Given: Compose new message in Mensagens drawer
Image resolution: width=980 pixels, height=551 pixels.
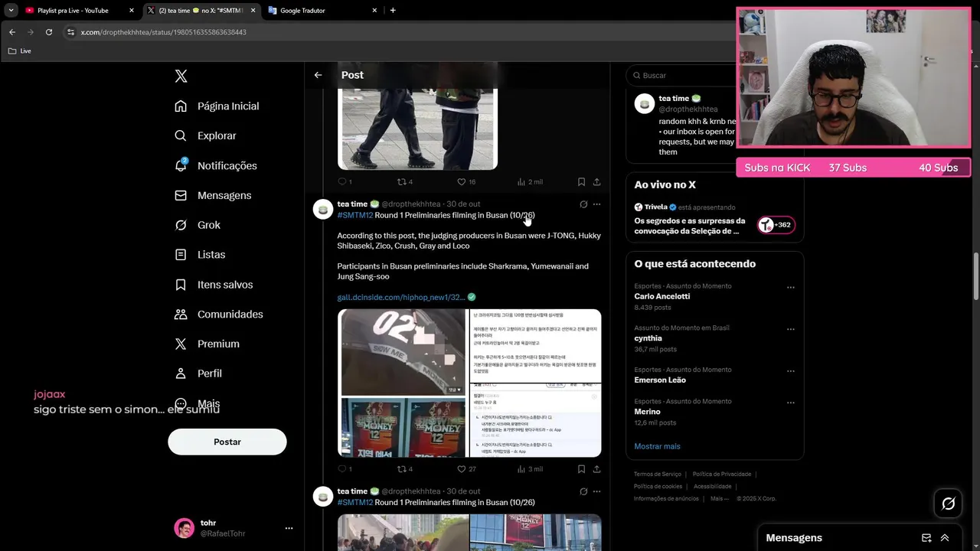Looking at the screenshot, I should click(x=926, y=538).
